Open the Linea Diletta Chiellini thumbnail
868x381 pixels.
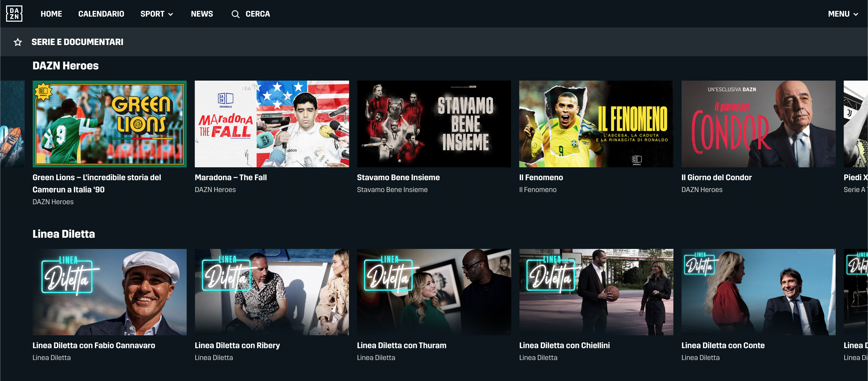coord(596,292)
